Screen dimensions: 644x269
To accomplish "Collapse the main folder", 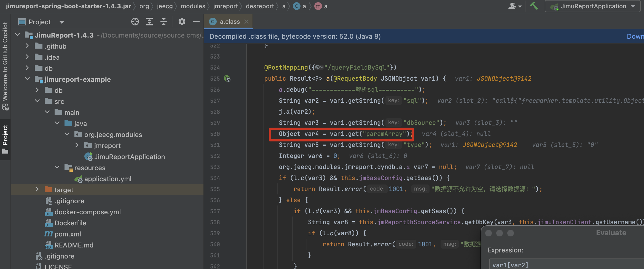I will click(47, 112).
